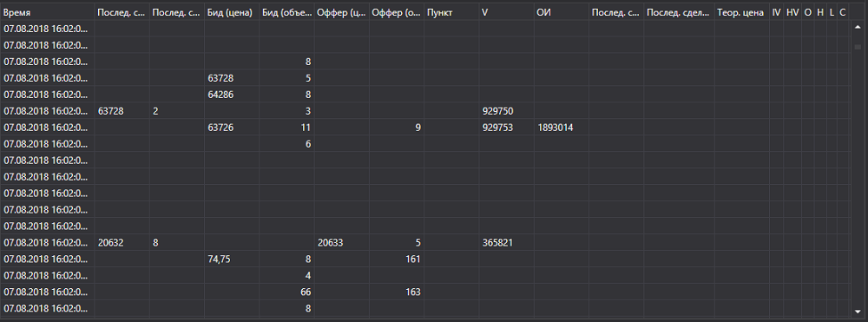868x322 pixels.
Task: Click the L column header
Action: [832, 12]
